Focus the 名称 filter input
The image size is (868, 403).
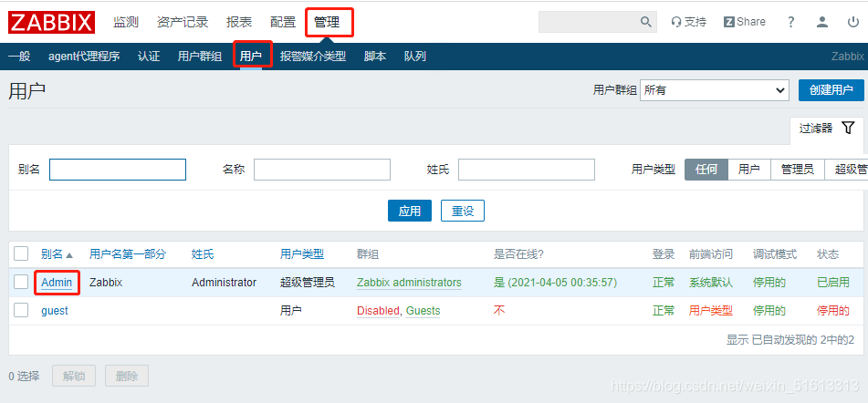322,170
